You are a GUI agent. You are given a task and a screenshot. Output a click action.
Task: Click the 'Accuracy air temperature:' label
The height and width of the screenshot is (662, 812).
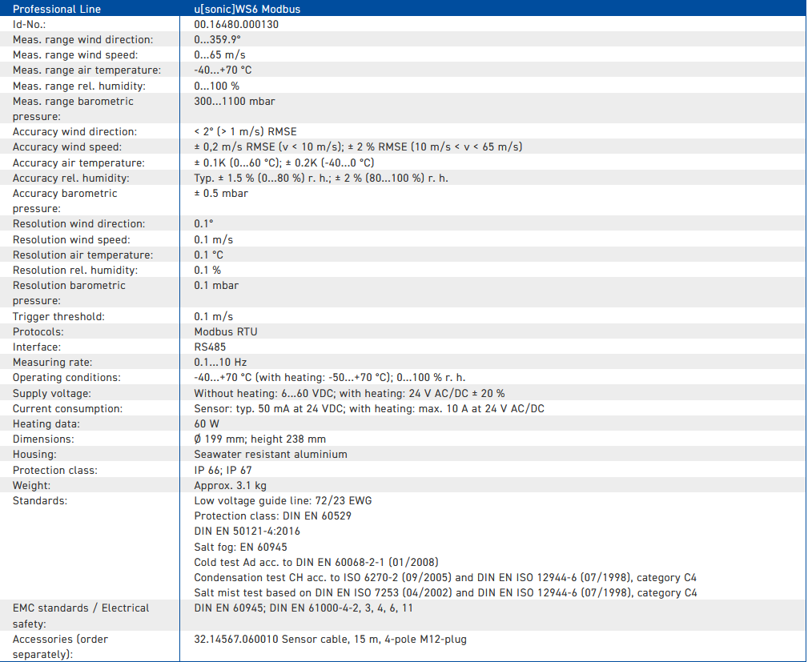[x=78, y=162]
